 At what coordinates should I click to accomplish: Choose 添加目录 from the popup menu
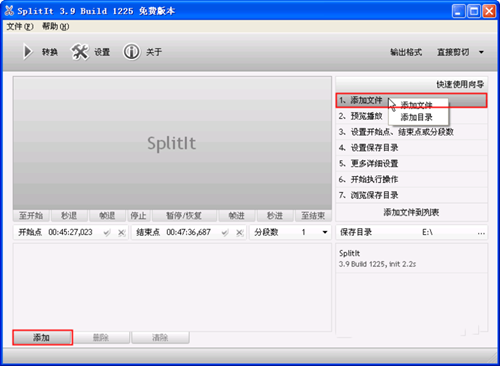click(416, 117)
